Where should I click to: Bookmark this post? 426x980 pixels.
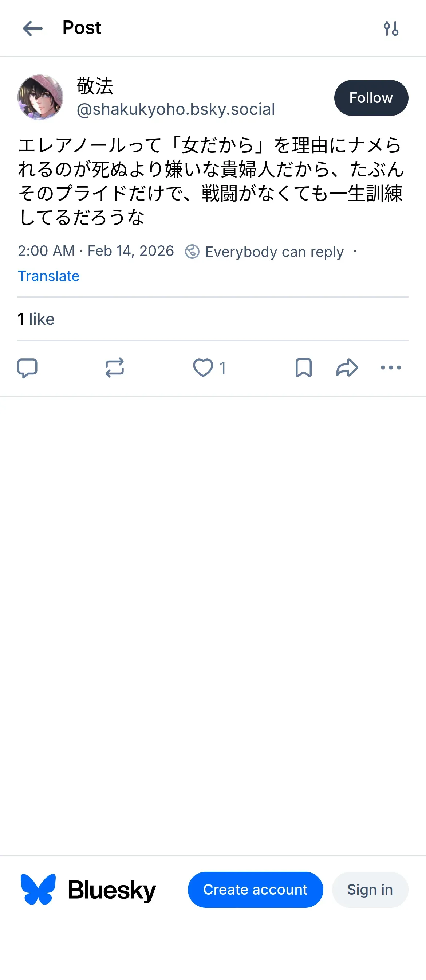point(303,368)
